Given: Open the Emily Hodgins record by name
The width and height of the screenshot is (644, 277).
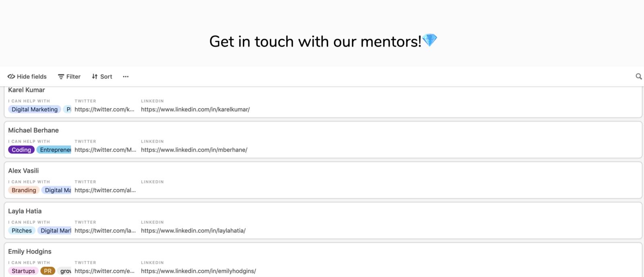Looking at the screenshot, I should point(30,252).
